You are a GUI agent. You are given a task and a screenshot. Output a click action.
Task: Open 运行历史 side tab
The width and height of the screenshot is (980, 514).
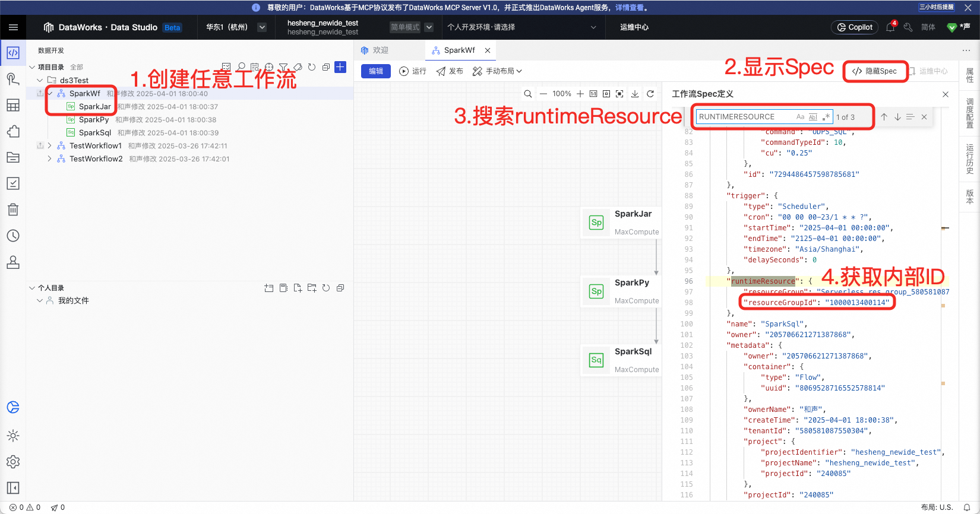[x=970, y=159]
